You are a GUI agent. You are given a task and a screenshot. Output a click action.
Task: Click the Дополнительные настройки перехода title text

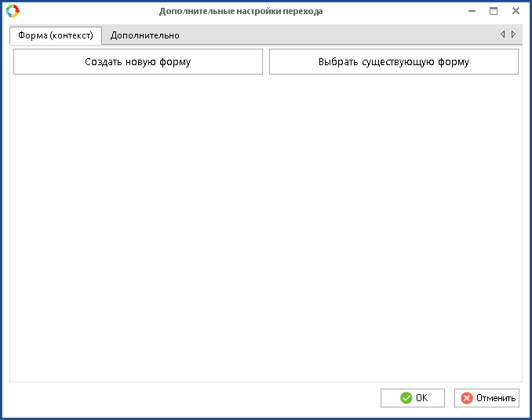tap(241, 11)
